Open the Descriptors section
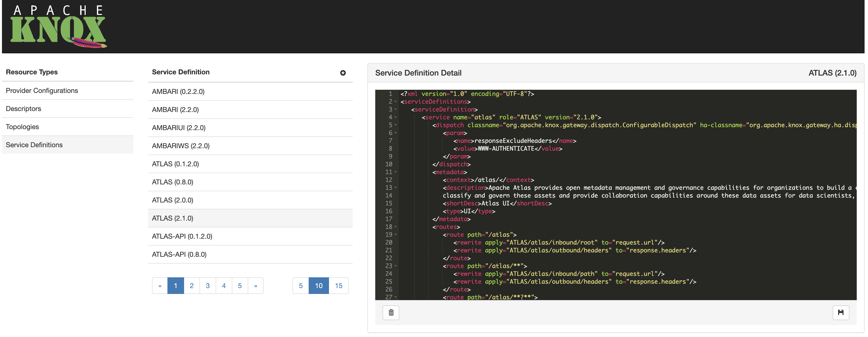Screen dimensions: 868x337 pos(23,108)
